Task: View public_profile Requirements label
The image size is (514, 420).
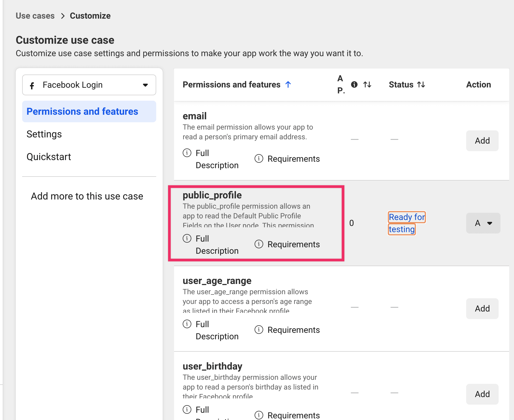Action: pyautogui.click(x=293, y=244)
